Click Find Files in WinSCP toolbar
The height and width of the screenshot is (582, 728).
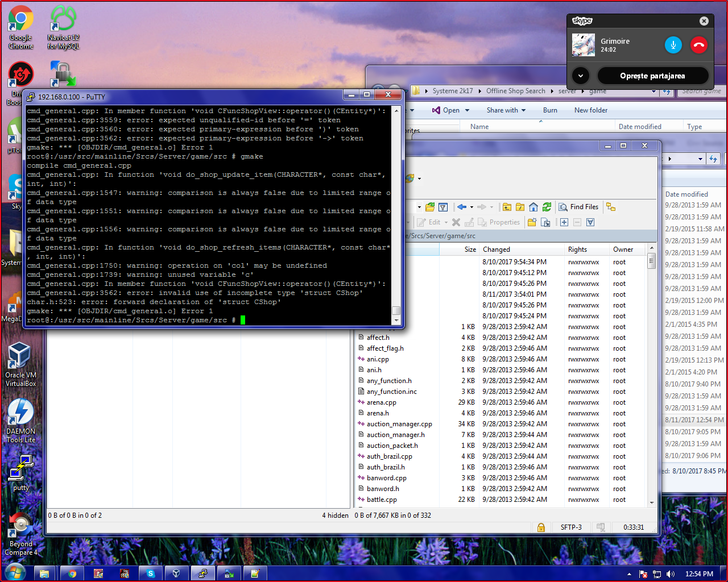578,207
